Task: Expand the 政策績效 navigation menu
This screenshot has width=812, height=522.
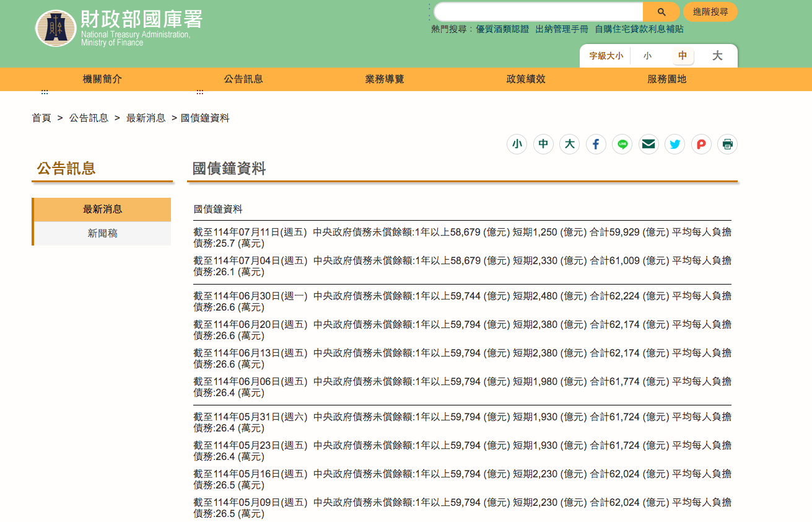Action: 525,79
